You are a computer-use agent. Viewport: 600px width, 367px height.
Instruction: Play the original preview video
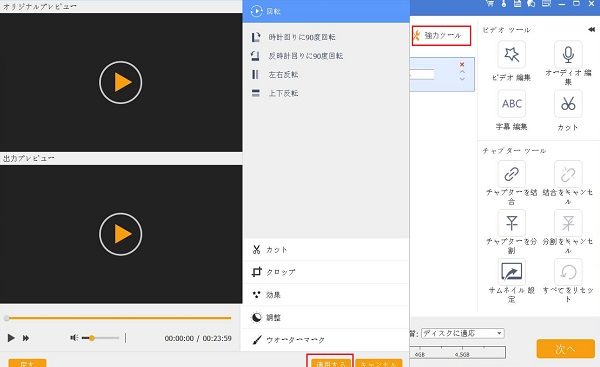tap(121, 82)
